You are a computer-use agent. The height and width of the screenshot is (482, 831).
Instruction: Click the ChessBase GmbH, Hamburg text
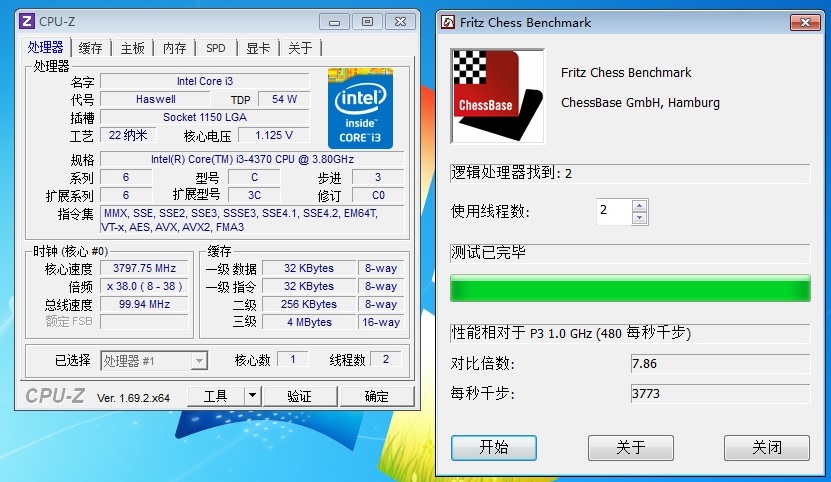(640, 102)
